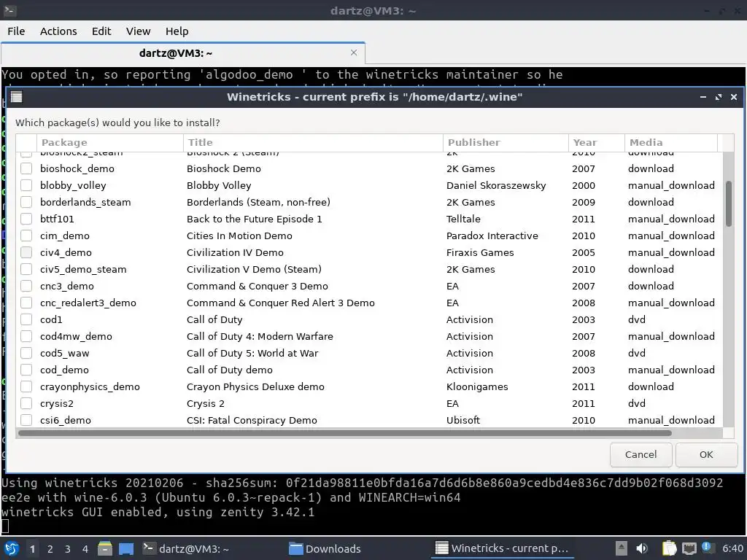The width and height of the screenshot is (747, 560).
Task: Select the cim_demo checkbox
Action: click(x=26, y=236)
